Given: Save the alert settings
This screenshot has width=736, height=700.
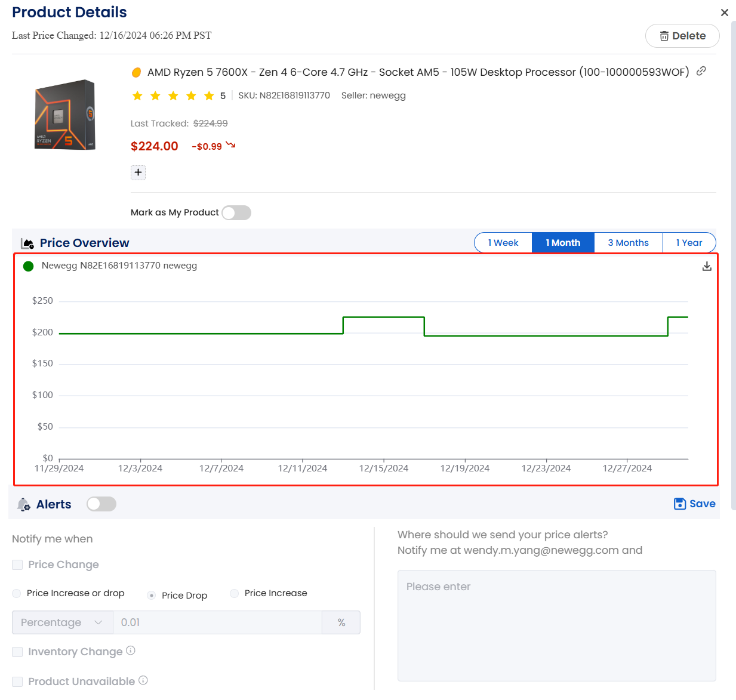Looking at the screenshot, I should tap(694, 504).
